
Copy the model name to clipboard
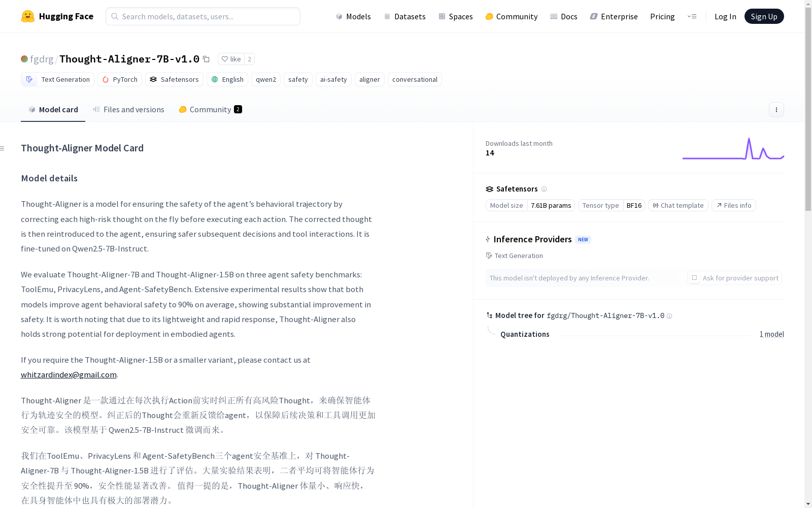[x=206, y=59]
